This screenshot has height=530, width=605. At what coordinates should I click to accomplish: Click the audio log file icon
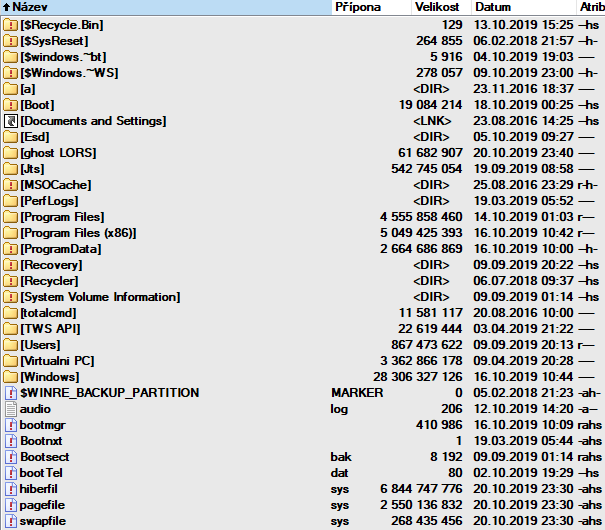10,409
